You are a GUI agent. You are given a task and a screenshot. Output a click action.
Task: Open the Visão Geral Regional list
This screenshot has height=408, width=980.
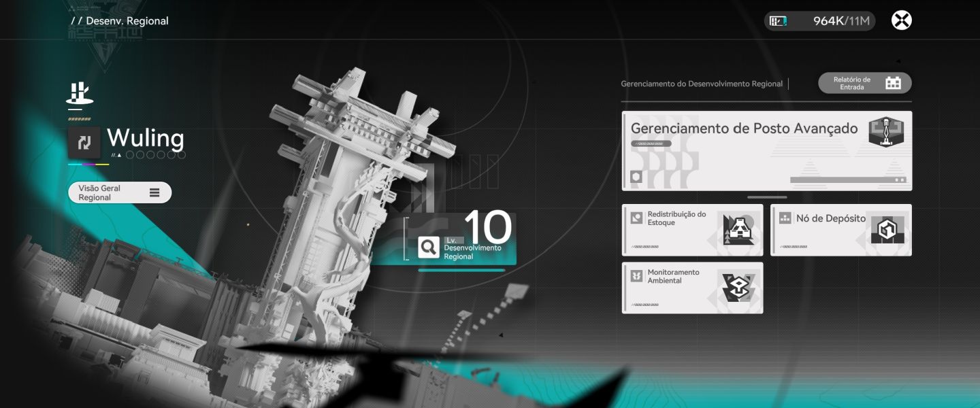coord(120,192)
